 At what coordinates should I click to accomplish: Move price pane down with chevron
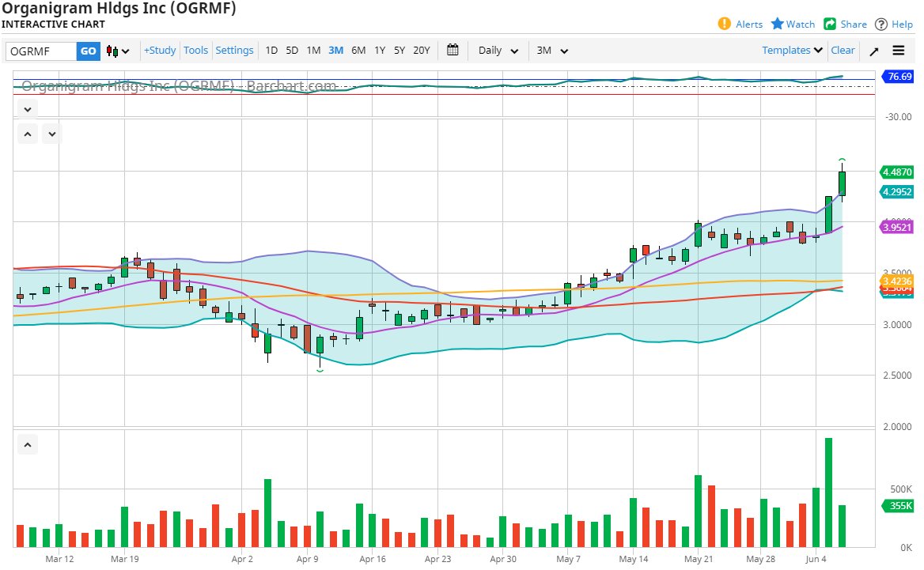(x=52, y=134)
